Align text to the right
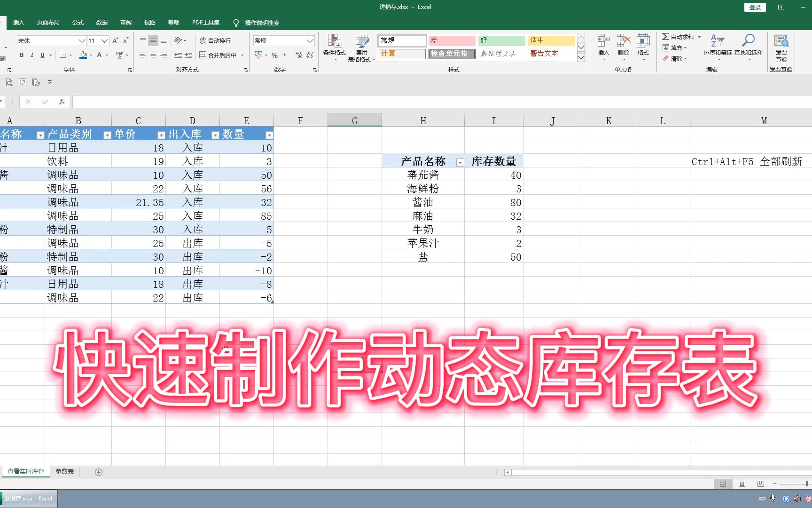Viewport: 812px width, 508px height. coord(164,55)
